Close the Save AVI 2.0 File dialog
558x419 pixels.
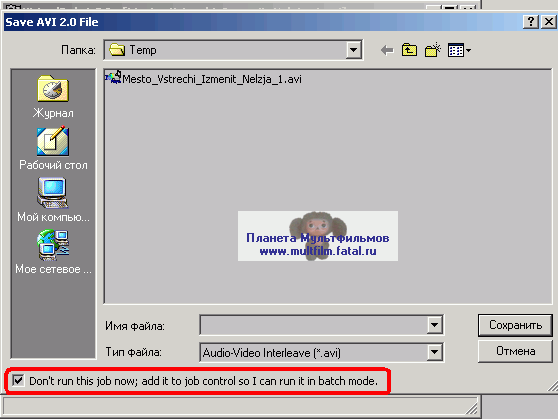pyautogui.click(x=548, y=22)
